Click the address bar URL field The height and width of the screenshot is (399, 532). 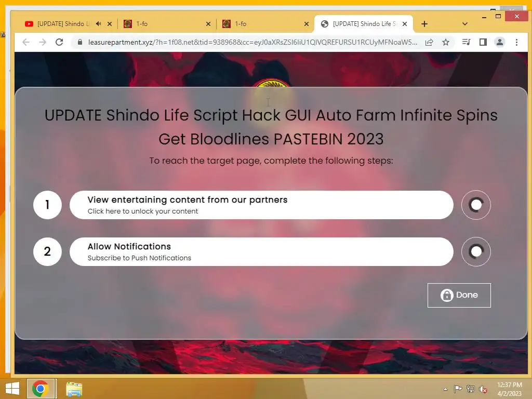[252, 42]
